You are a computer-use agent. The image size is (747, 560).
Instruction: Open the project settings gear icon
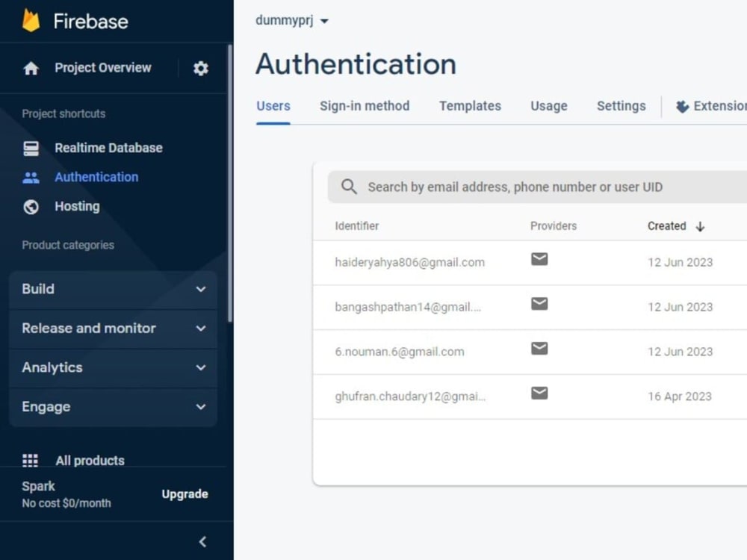[x=200, y=68]
